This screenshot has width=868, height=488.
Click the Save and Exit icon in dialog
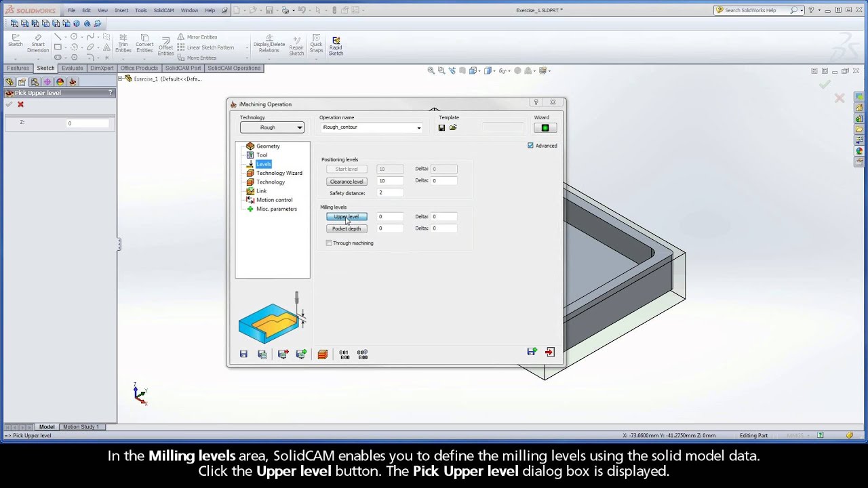coord(532,352)
